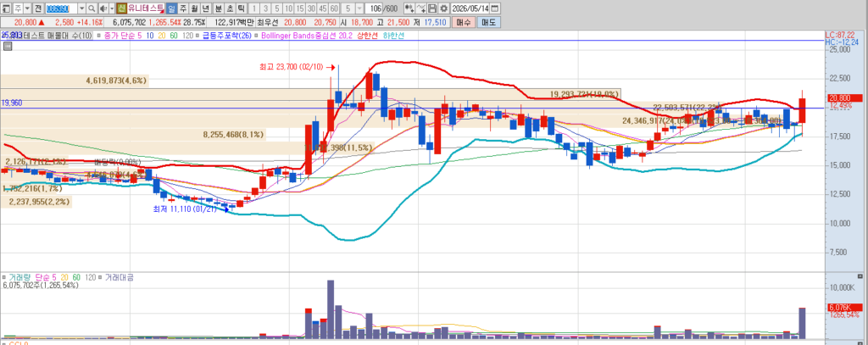Choose the 15 interval button
868x345 pixels.
(300, 8)
